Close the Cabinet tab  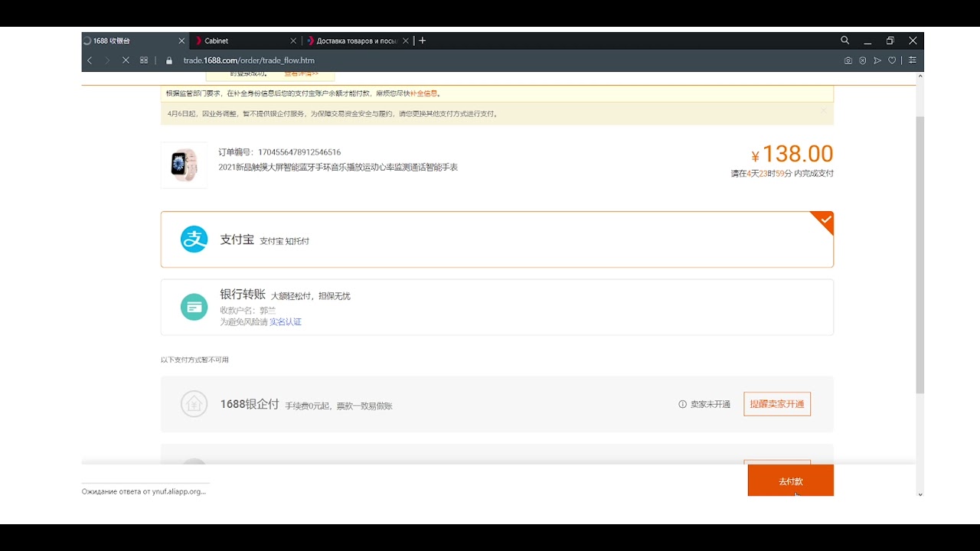tap(293, 41)
